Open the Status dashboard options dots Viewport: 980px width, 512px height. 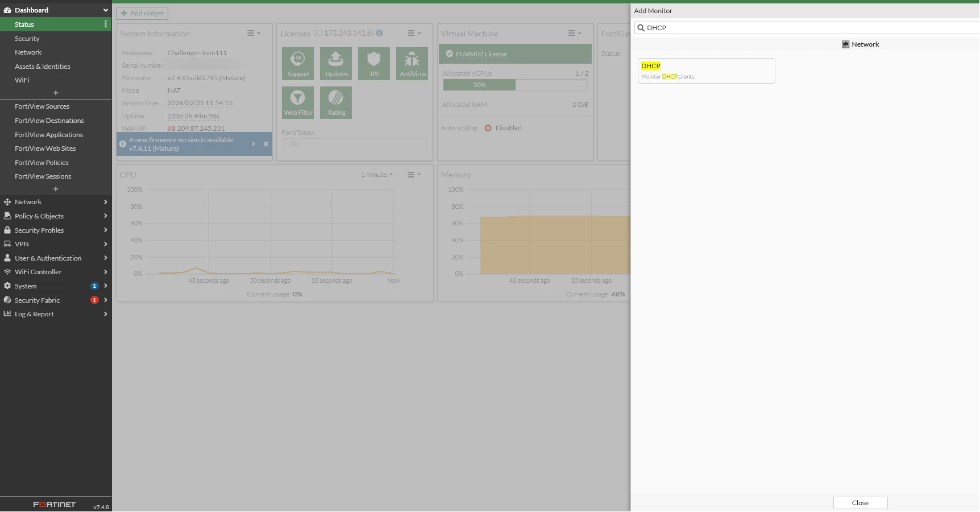105,24
